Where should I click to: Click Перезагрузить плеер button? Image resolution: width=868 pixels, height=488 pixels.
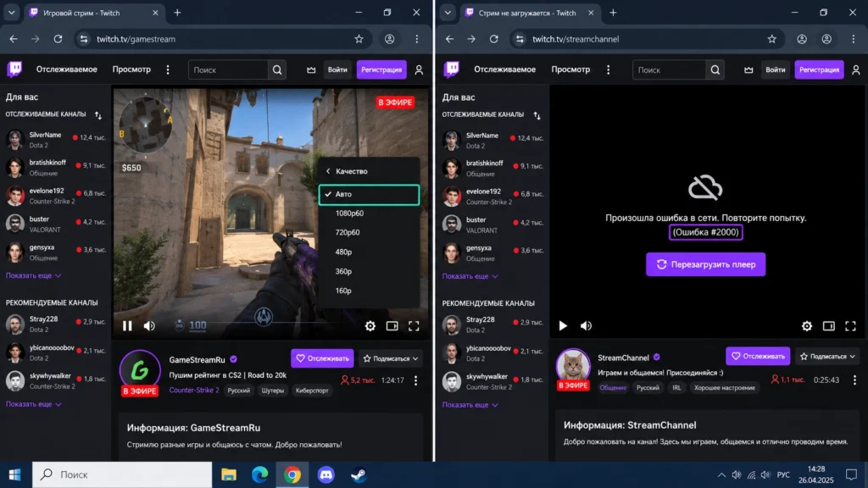pyautogui.click(x=705, y=264)
